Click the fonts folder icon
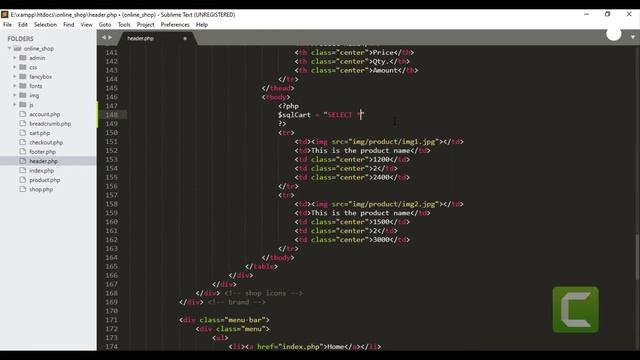 pyautogui.click(x=23, y=86)
